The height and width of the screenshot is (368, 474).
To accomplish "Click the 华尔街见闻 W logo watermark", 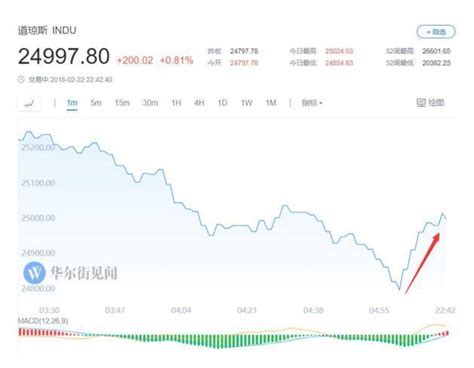I will tap(34, 272).
